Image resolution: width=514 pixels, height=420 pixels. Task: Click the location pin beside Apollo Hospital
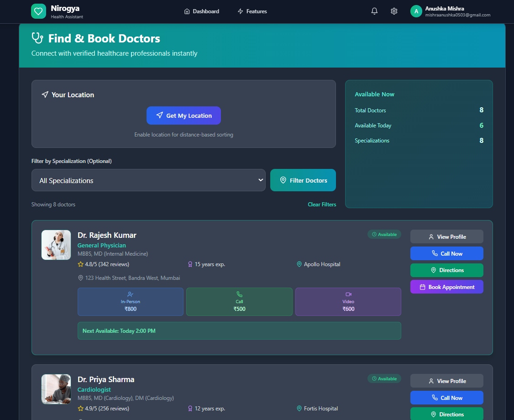point(299,264)
